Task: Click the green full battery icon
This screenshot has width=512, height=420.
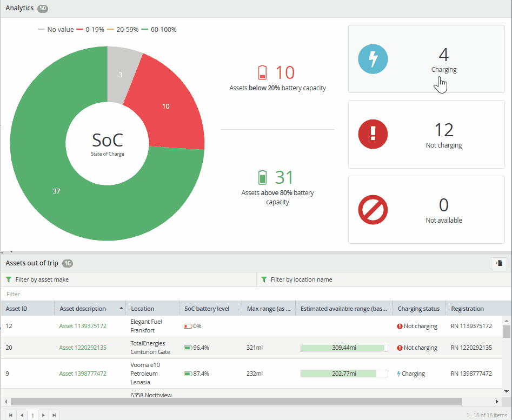Action: 262,177
